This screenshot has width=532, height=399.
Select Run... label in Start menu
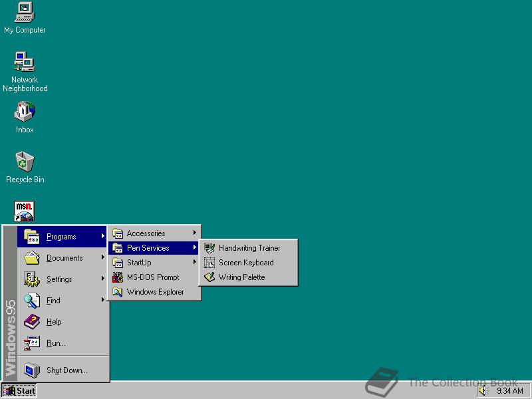[56, 343]
